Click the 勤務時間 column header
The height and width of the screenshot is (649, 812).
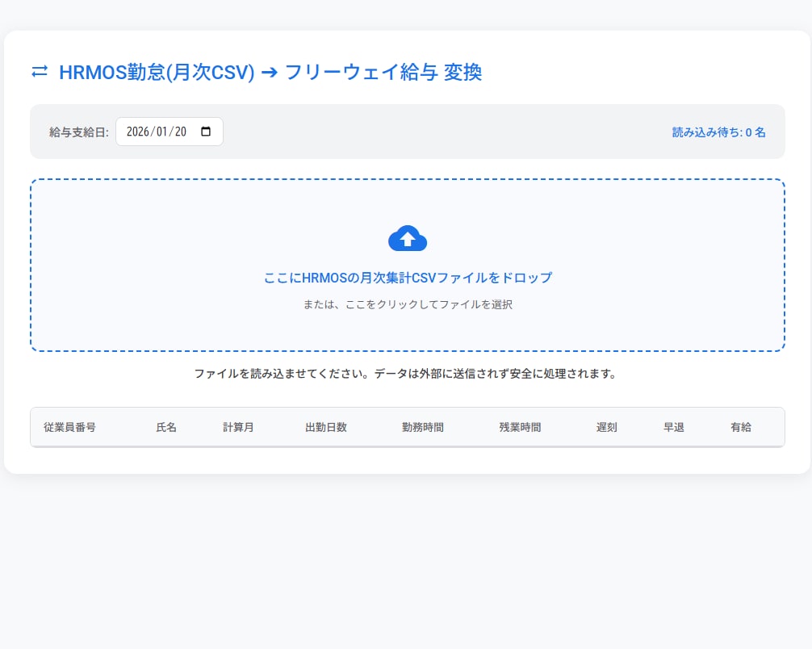coord(423,427)
